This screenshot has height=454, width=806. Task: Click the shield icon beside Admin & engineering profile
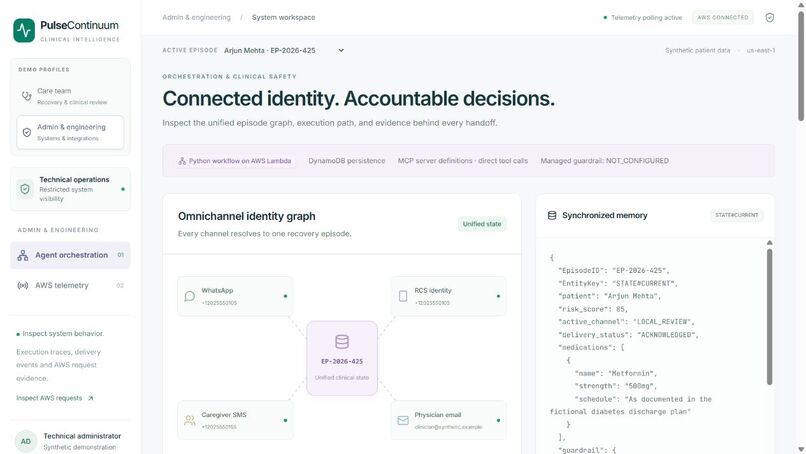point(27,132)
